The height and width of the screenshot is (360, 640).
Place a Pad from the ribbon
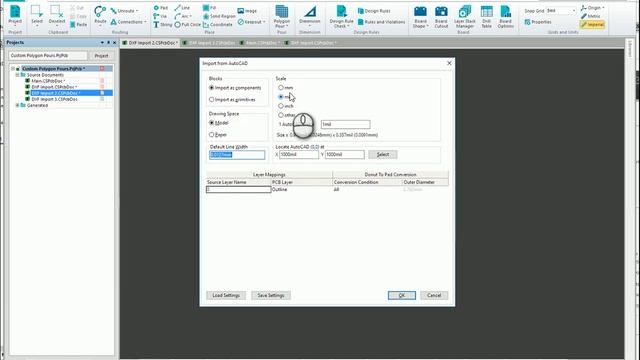pos(160,8)
